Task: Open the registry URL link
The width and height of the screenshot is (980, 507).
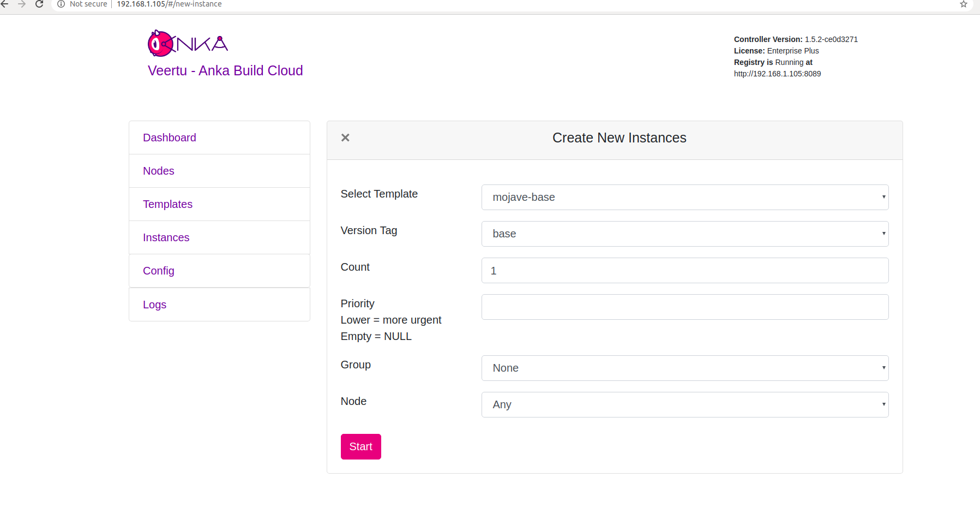Action: click(777, 73)
